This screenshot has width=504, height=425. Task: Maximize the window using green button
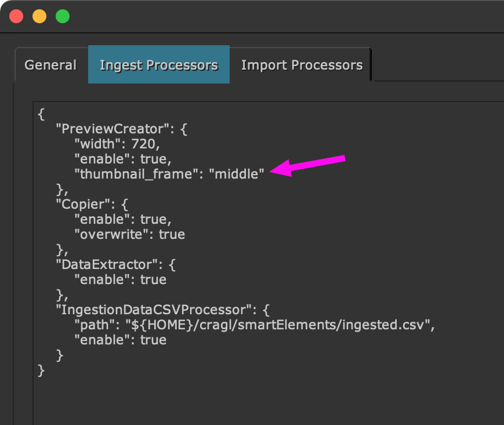(63, 16)
